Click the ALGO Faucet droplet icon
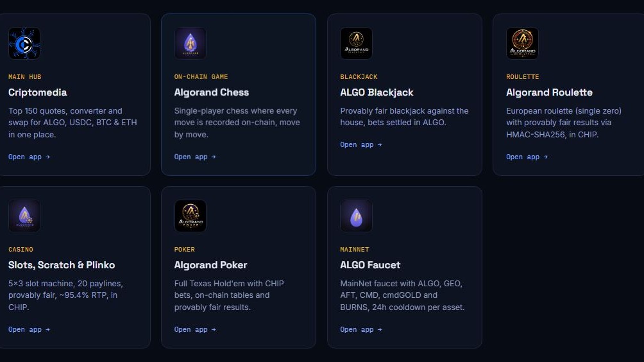 [356, 216]
